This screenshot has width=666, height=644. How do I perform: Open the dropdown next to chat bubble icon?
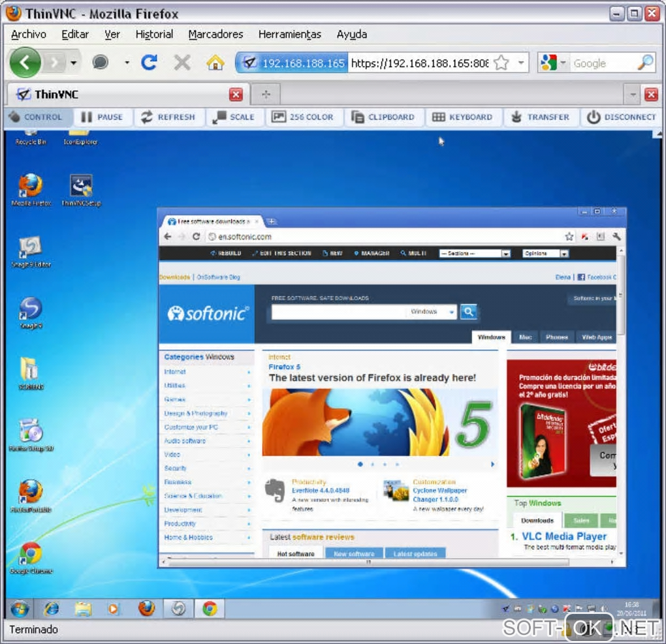click(127, 63)
